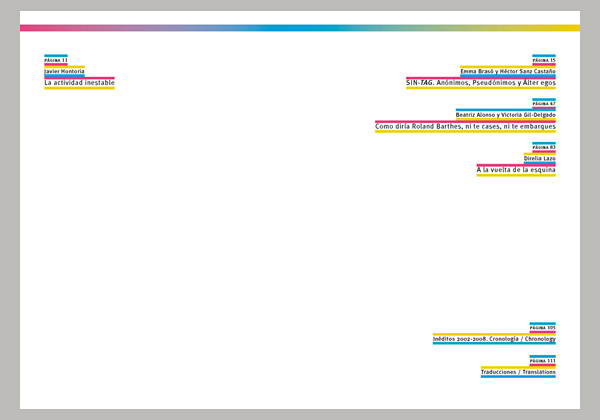
Task: Select the 'PÁGINA 67' page label
Action: 544,104
